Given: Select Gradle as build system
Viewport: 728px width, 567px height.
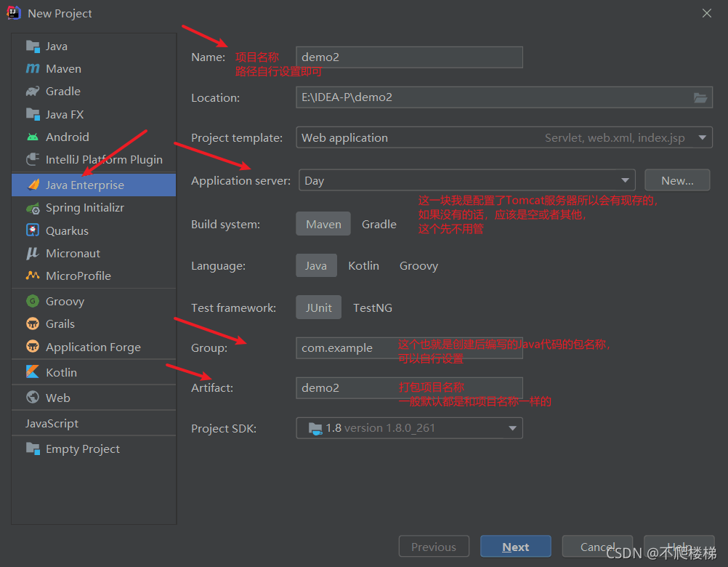Looking at the screenshot, I should pyautogui.click(x=379, y=224).
